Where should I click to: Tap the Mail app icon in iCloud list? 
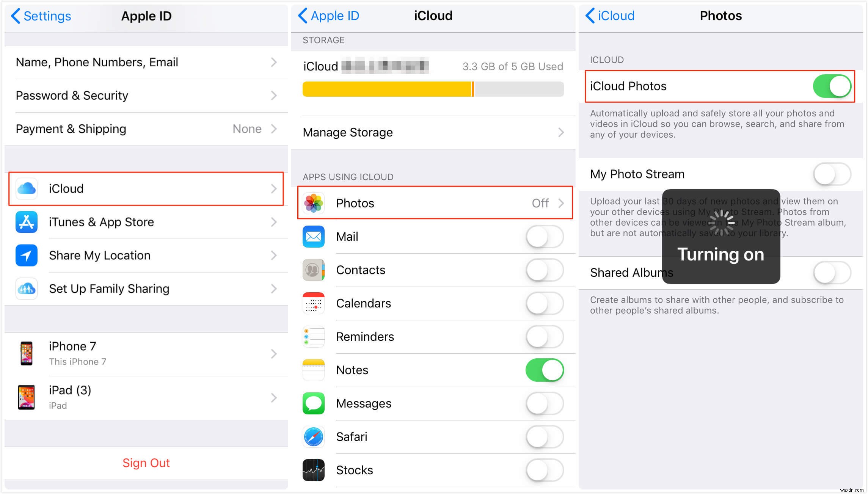pyautogui.click(x=314, y=237)
